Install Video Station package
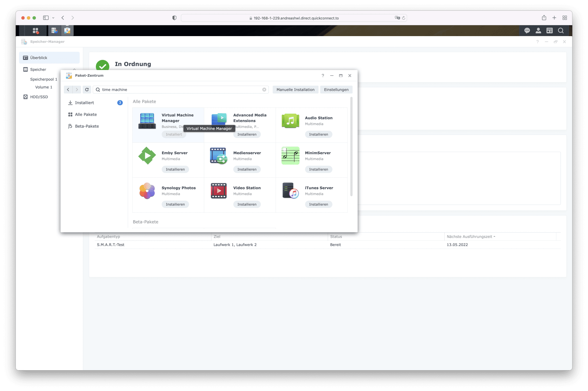This screenshot has height=391, width=588. coord(247,204)
